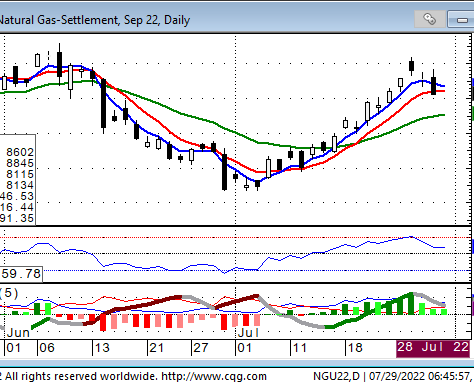This screenshot has height=384, width=474.
Task: Click the chain link icon in title bar
Action: (429, 19)
